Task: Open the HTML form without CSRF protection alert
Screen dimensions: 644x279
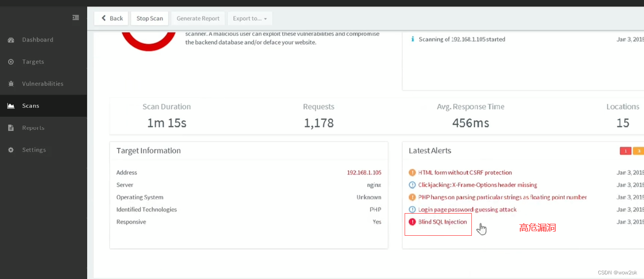Action: pos(465,173)
